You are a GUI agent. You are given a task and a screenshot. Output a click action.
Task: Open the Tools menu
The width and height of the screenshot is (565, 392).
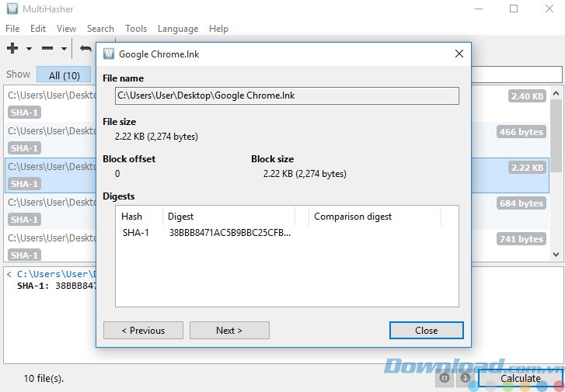136,29
